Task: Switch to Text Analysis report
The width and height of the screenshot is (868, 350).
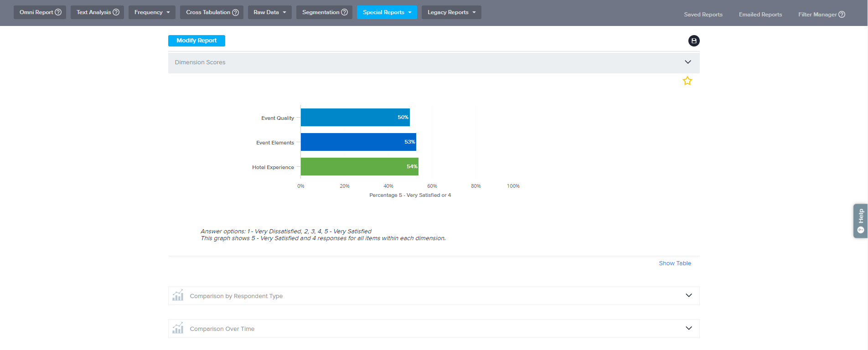Action: click(94, 12)
